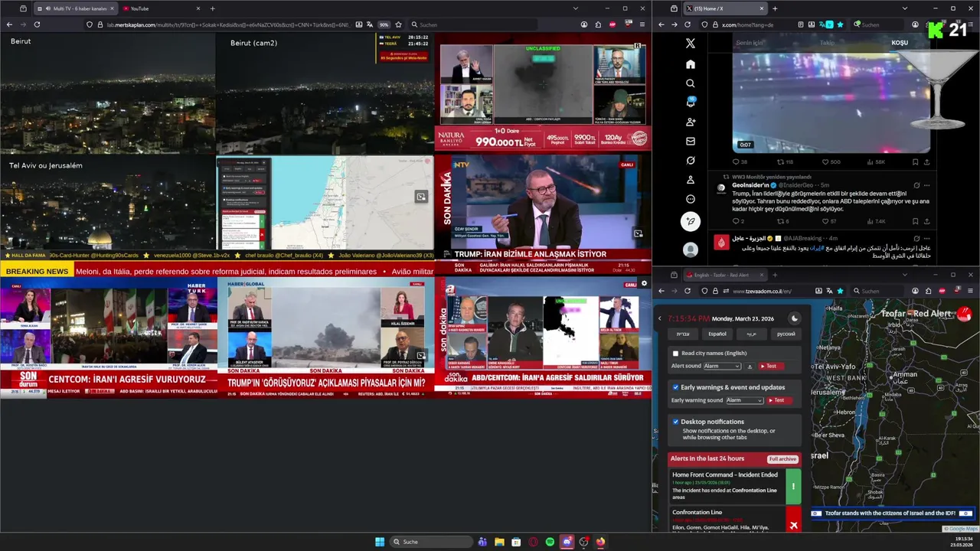Repost the video post with 118 reposts
The image size is (980, 551).
(x=785, y=162)
